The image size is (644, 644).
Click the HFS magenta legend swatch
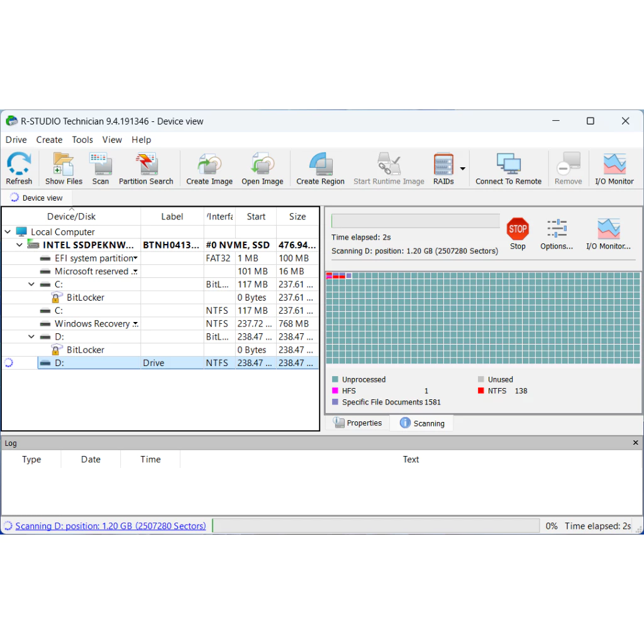[x=335, y=391]
